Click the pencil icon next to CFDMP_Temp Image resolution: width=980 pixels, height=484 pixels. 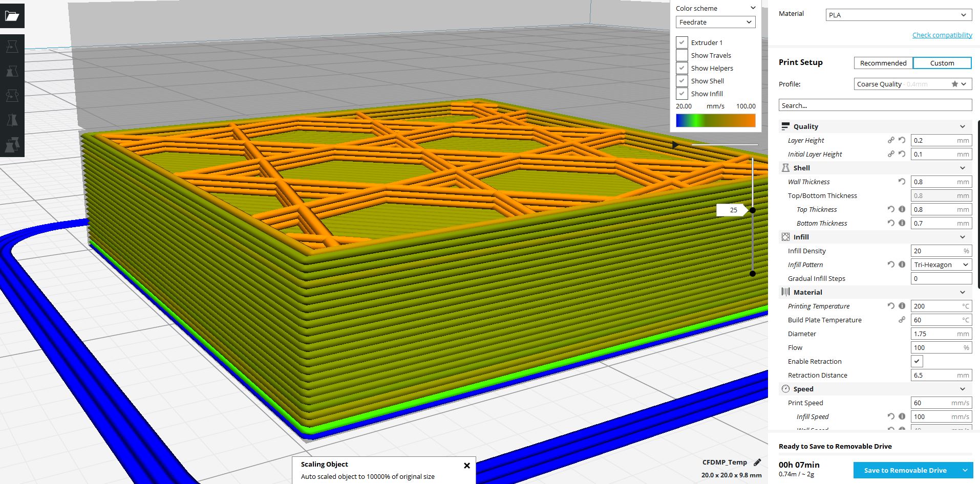[x=757, y=462]
